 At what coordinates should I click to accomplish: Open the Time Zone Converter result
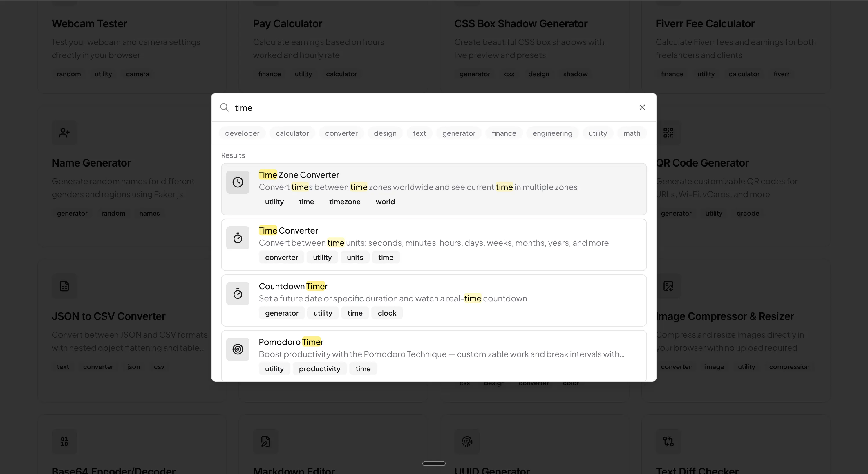[434, 189]
